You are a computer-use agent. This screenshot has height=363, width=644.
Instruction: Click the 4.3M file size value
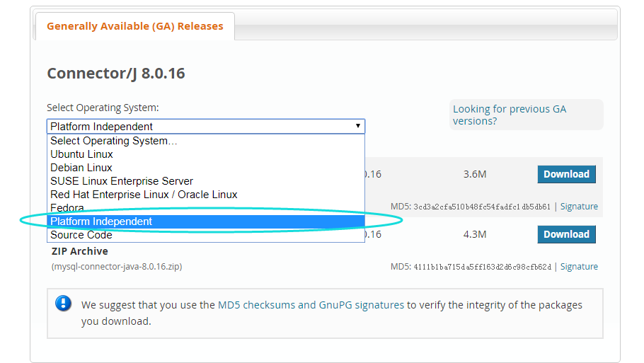point(475,234)
